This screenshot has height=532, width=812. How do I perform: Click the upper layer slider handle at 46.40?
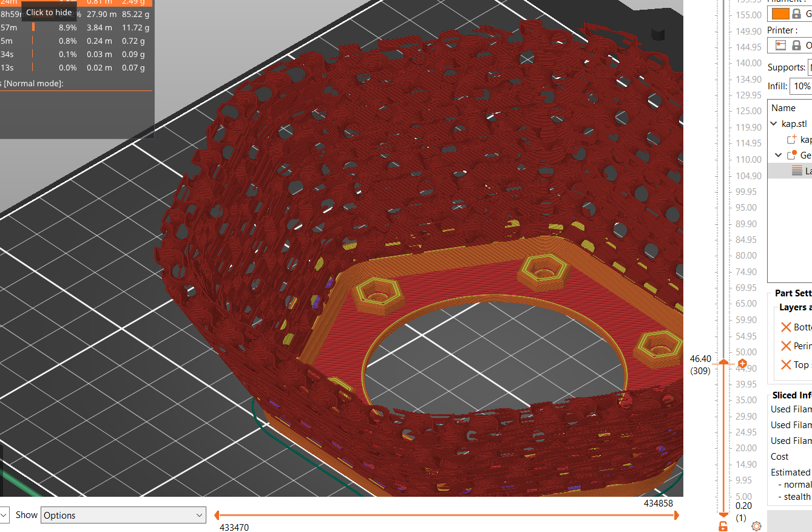(724, 363)
